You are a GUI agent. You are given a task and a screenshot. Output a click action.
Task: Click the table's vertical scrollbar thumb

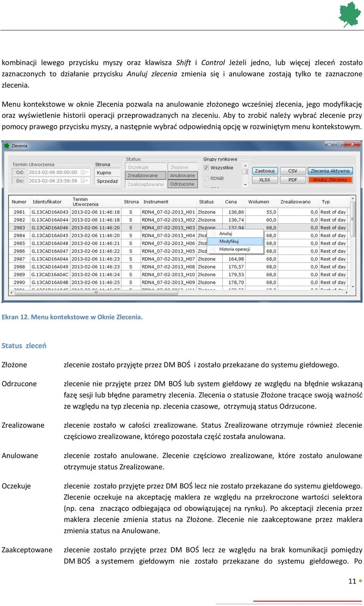(352, 219)
